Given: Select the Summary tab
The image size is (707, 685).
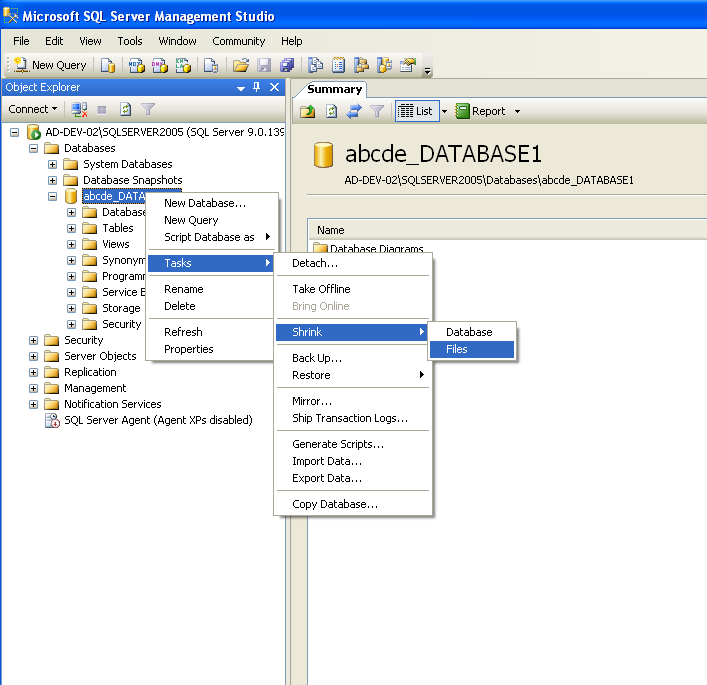Looking at the screenshot, I should click(334, 89).
